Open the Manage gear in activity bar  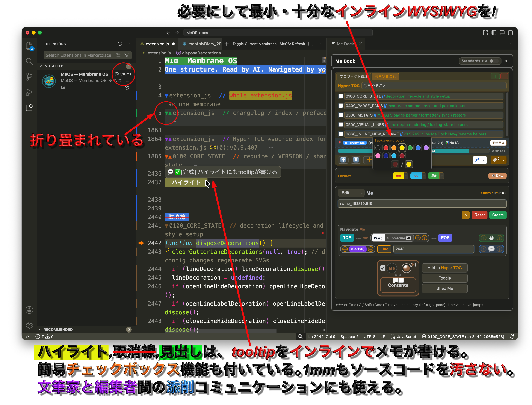[x=29, y=325]
